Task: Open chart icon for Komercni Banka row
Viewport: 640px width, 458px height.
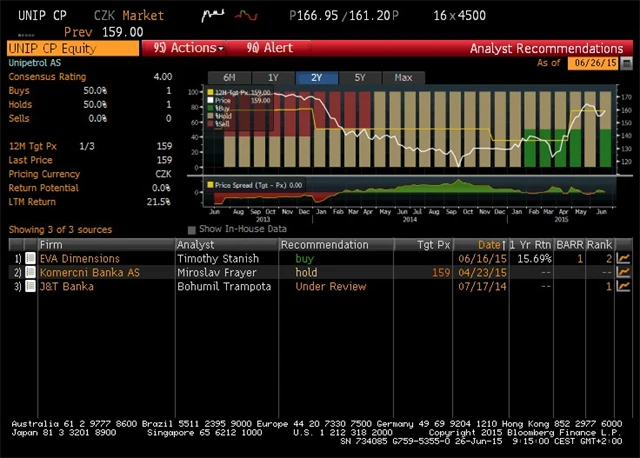Action: point(624,272)
